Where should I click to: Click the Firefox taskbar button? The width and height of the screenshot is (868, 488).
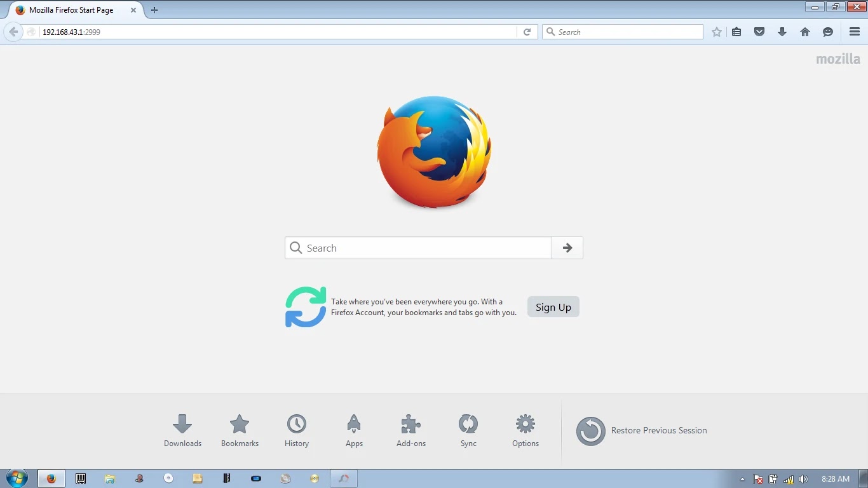click(x=51, y=478)
